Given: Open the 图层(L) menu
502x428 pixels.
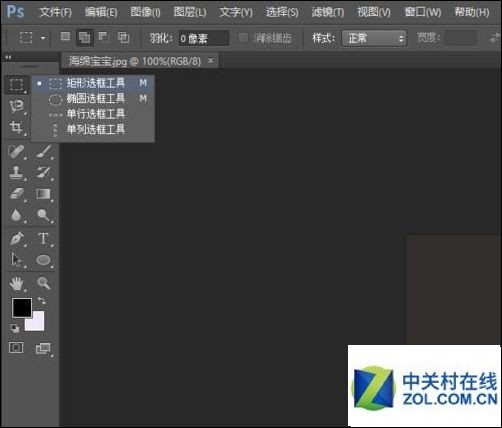Looking at the screenshot, I should pos(190,12).
